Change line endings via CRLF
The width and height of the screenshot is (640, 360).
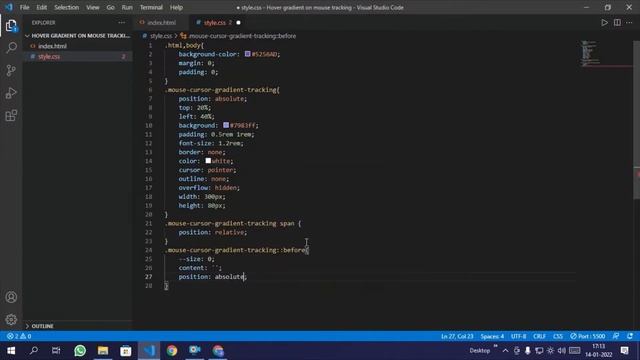coord(539,336)
